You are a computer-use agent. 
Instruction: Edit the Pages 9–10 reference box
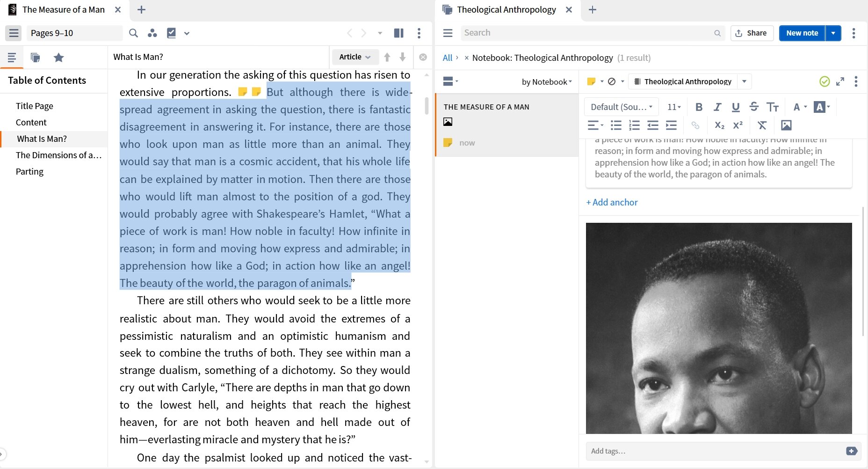tap(74, 33)
